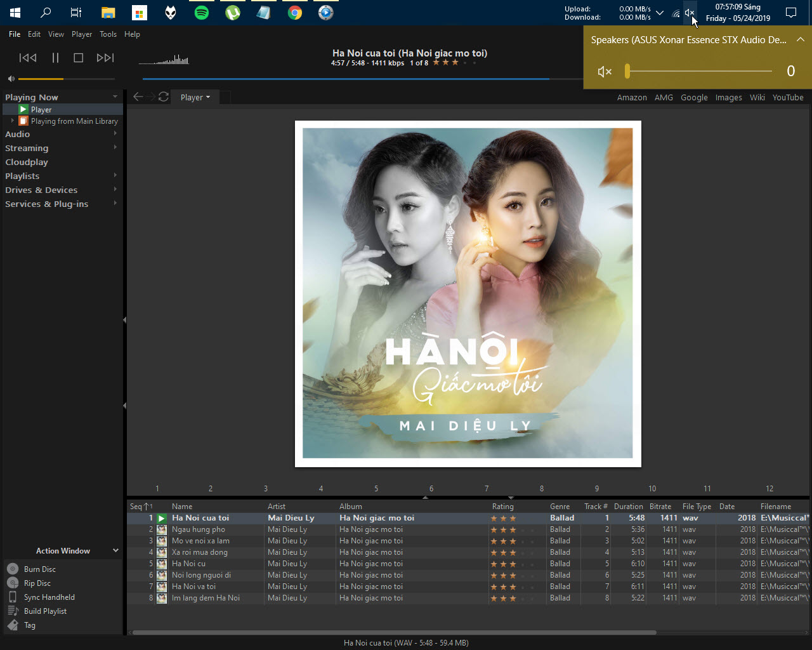This screenshot has width=812, height=650.
Task: Open the Edit menu
Action: click(x=34, y=34)
